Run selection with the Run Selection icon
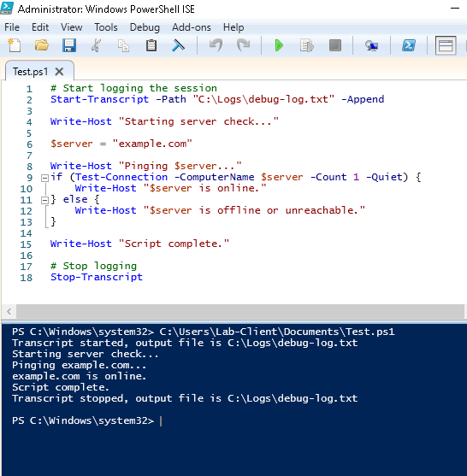467x476 pixels. point(306,46)
